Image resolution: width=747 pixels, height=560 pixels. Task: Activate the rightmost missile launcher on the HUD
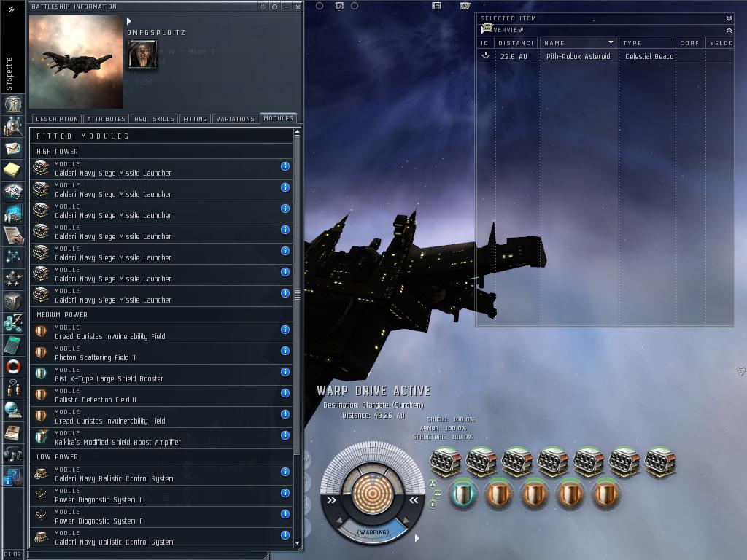[660, 462]
